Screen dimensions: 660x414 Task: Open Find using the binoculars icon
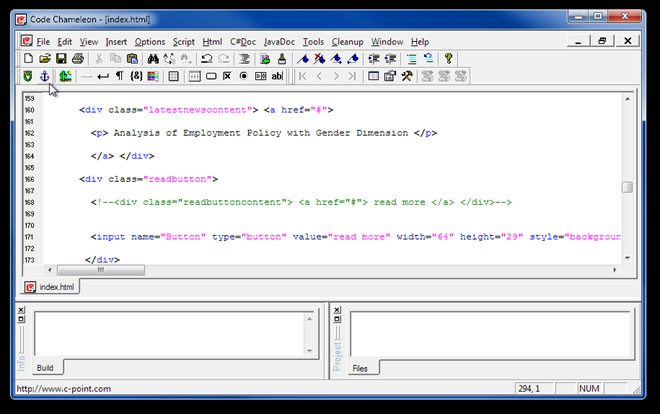pyautogui.click(x=153, y=59)
